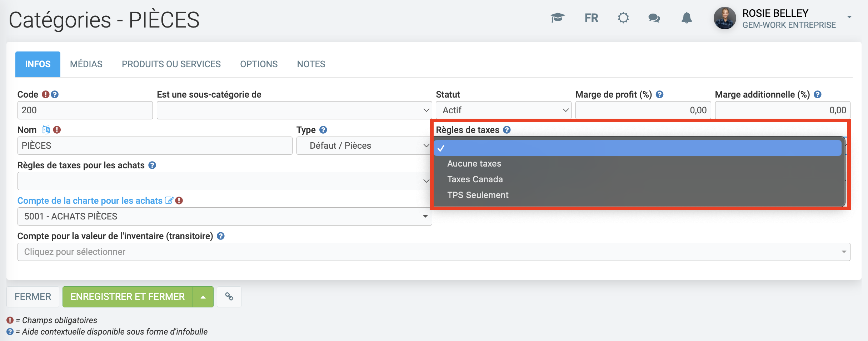Click the chain link icon button

click(x=229, y=297)
